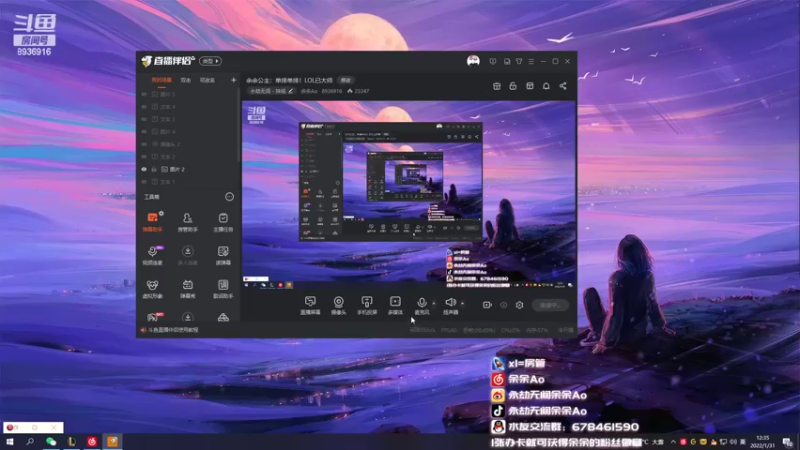Image resolution: width=800 pixels, height=450 pixels.
Task: Toggle visibility of 摄像头 2 layer
Action: [x=144, y=144]
